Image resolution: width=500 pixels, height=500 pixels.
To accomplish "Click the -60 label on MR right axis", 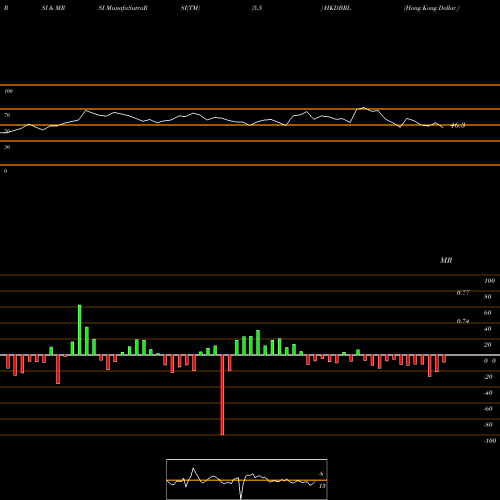I will coord(488,409).
